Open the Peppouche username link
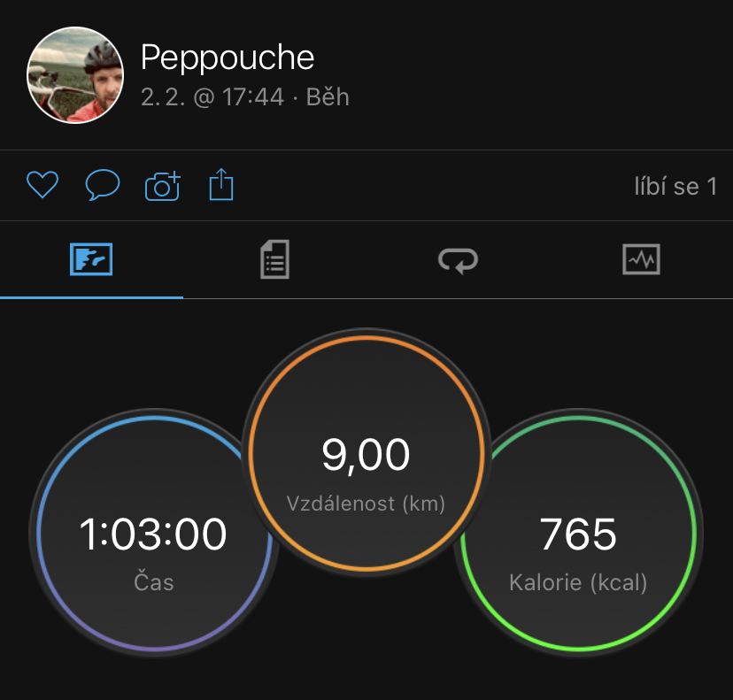 [228, 58]
